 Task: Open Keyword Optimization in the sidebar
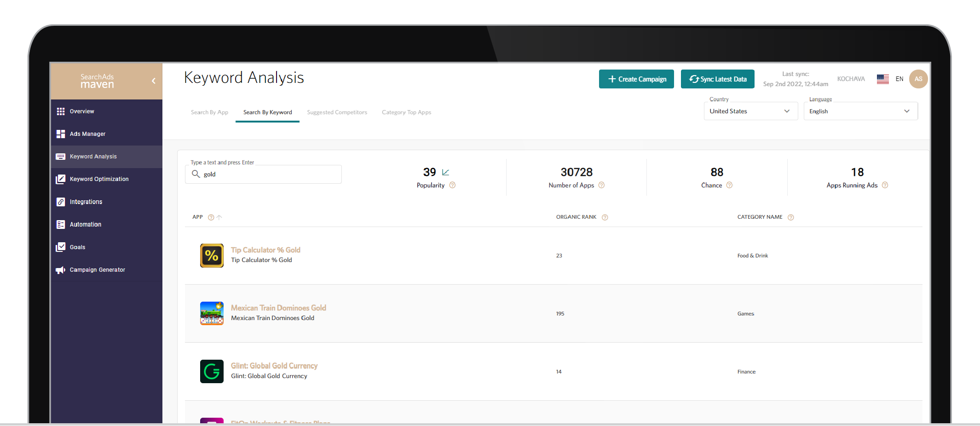pyautogui.click(x=107, y=179)
